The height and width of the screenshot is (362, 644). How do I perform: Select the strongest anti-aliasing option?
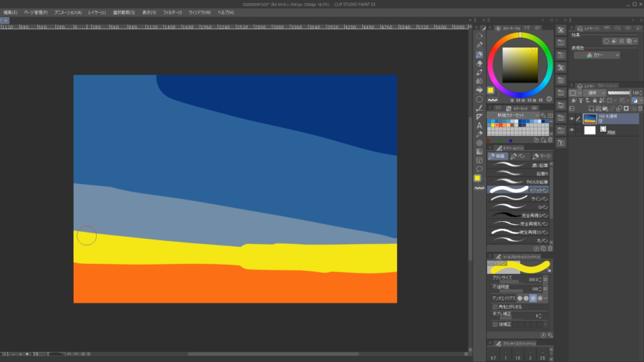tap(540, 299)
